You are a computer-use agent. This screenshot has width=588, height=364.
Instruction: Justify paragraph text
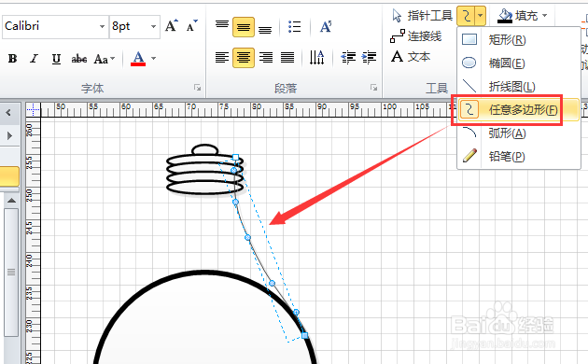coord(287,57)
